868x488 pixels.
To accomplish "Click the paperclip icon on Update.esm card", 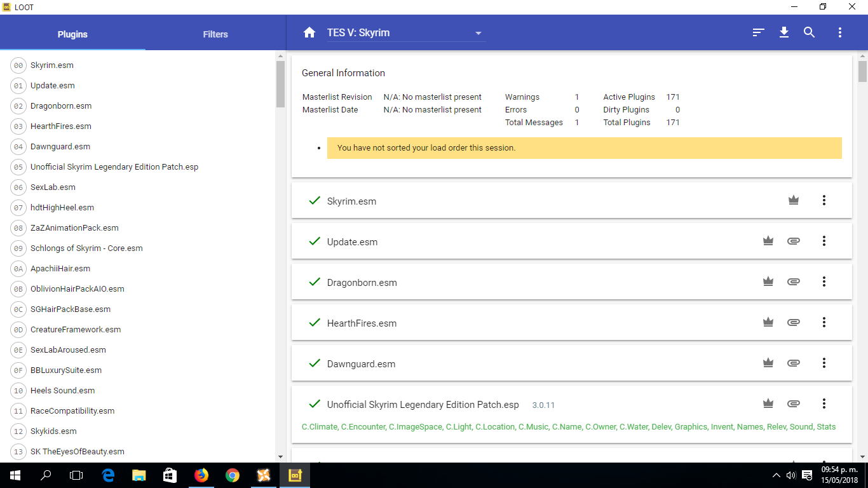I will [793, 241].
